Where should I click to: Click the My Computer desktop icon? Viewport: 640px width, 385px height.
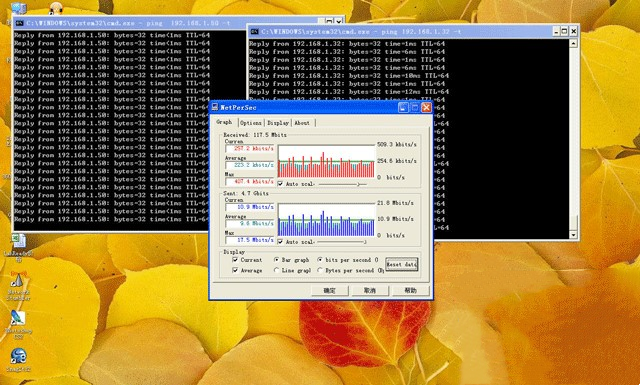(18, 8)
